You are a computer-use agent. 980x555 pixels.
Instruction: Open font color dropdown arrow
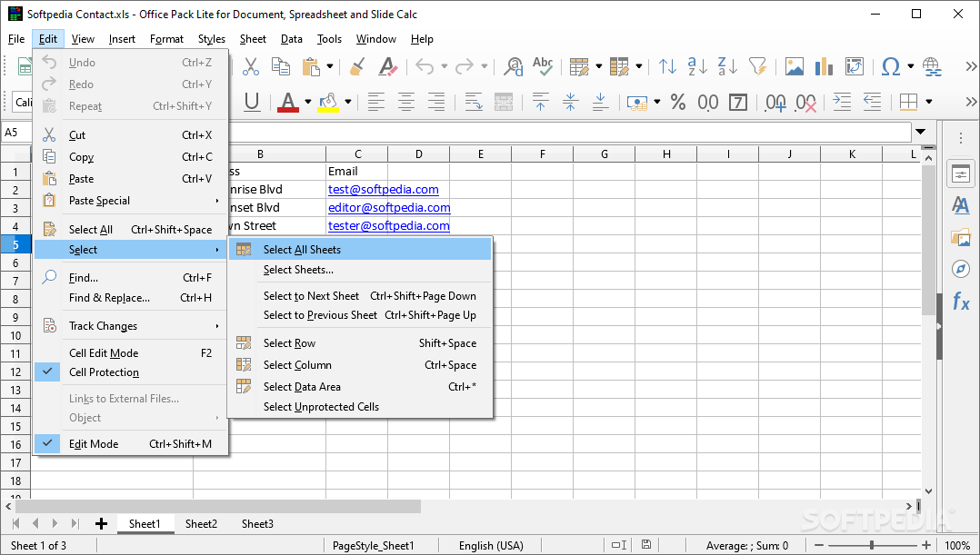pos(308,102)
